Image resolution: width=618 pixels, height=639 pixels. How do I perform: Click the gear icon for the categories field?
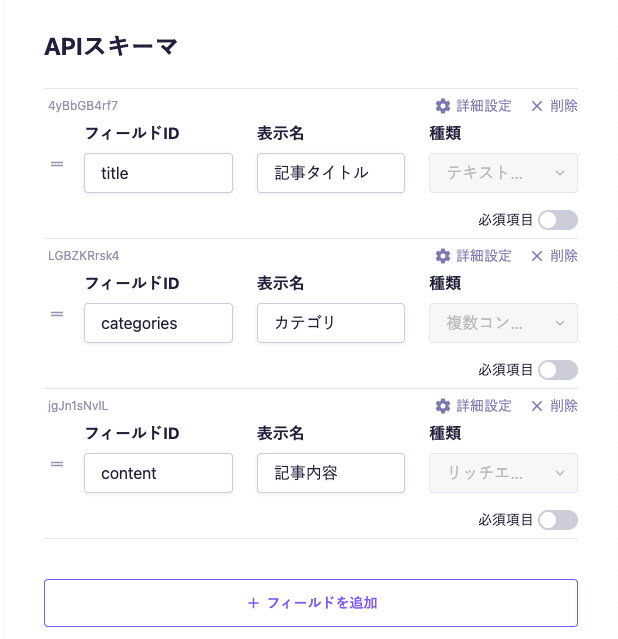pos(443,256)
